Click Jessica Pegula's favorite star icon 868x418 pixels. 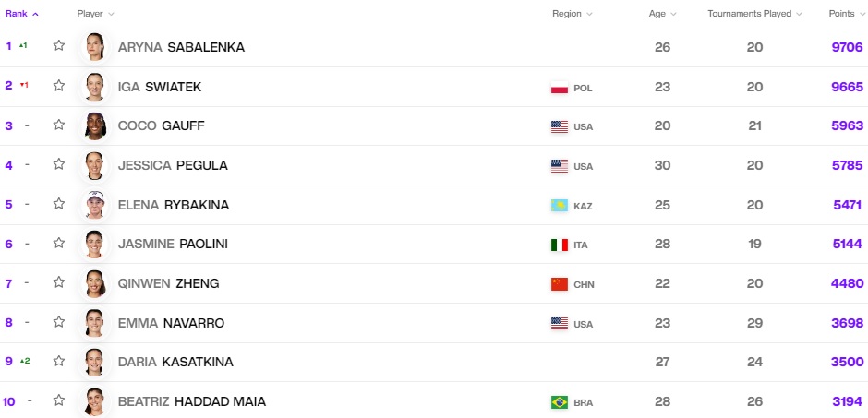click(x=59, y=164)
